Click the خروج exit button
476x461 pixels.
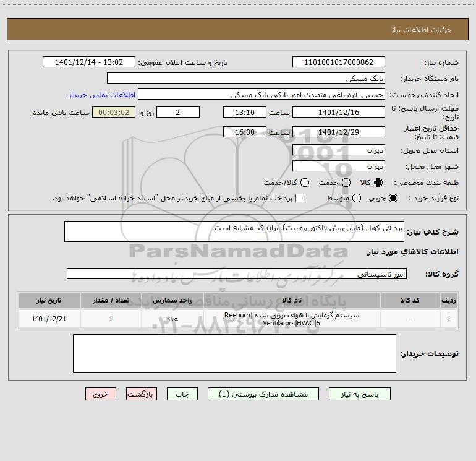tap(101, 394)
